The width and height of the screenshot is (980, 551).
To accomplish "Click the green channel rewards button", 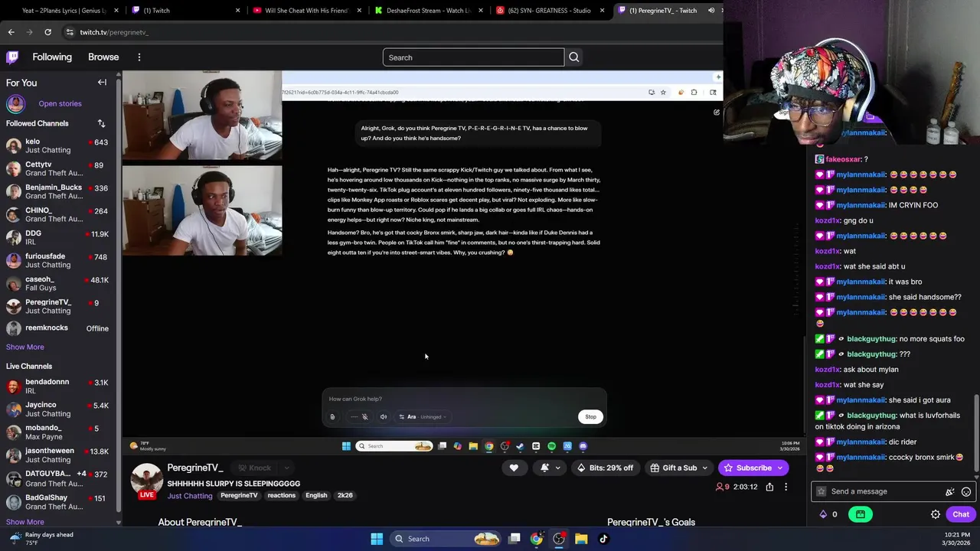I will click(x=861, y=514).
